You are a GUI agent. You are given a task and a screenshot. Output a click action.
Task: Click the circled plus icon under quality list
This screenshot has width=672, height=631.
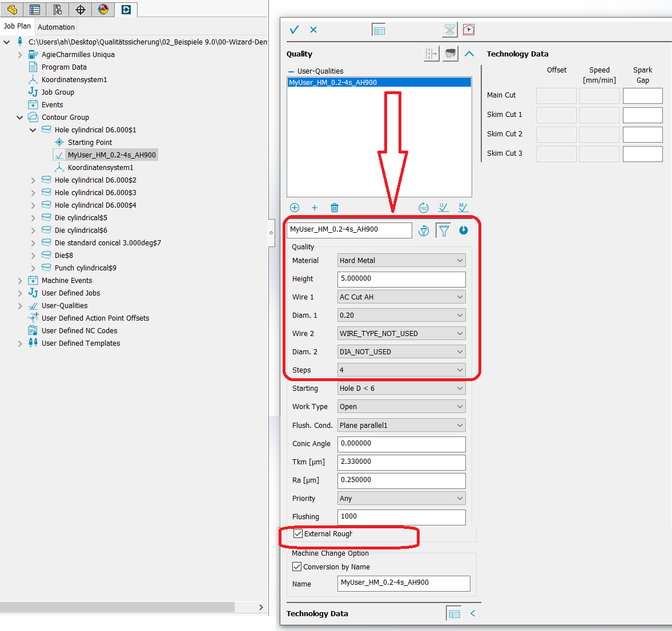295,208
